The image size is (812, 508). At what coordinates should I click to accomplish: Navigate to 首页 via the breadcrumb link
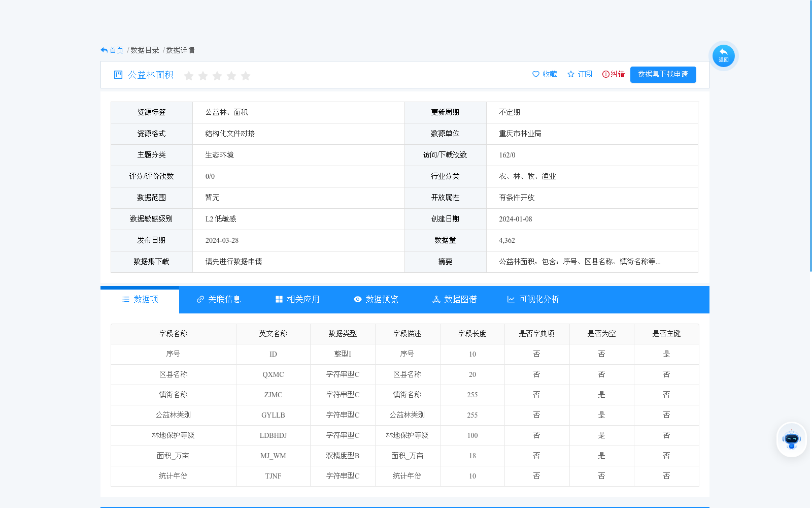[x=116, y=50]
